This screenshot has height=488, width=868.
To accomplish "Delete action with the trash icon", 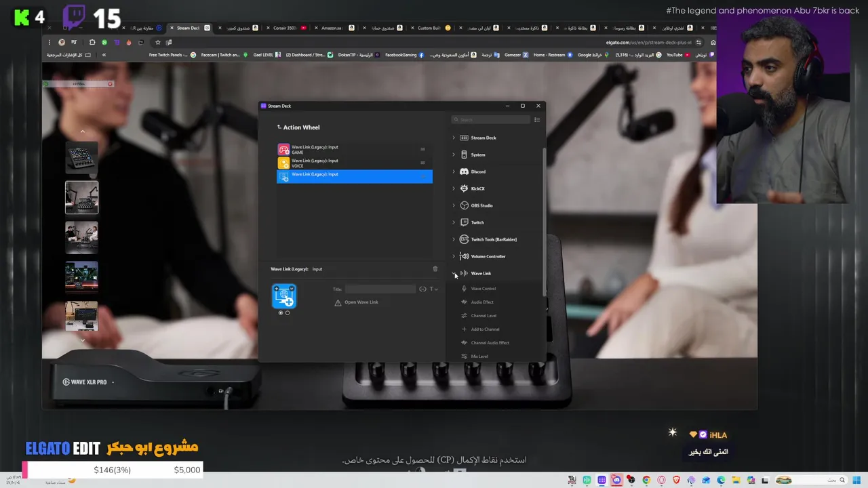I will pyautogui.click(x=435, y=269).
